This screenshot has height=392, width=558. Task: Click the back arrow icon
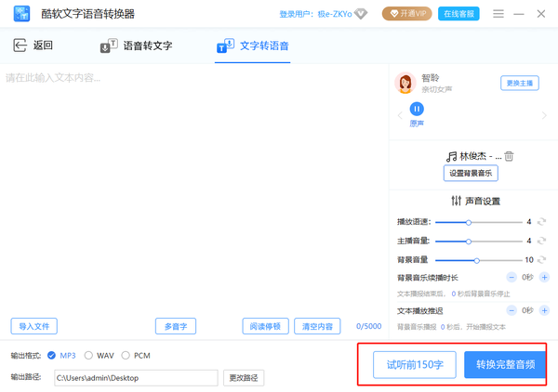[x=20, y=46]
